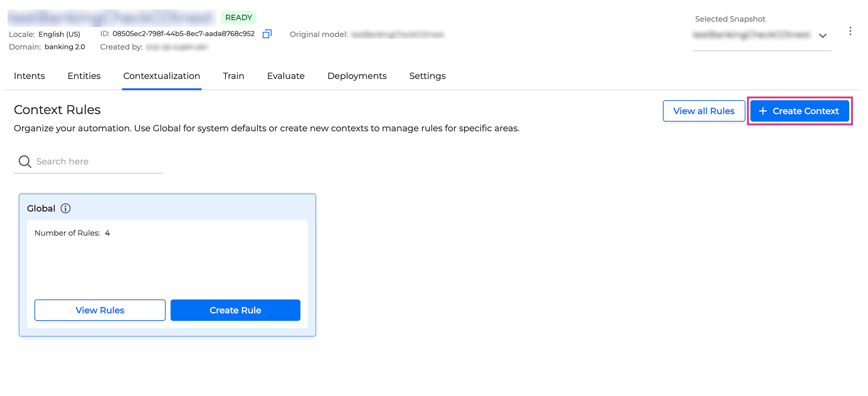Click the green READY status badge

[238, 18]
